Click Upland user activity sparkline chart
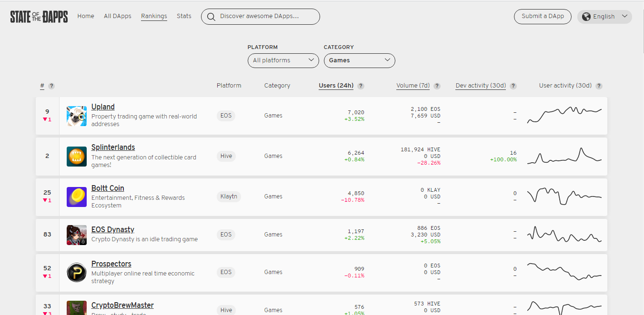This screenshot has width=644, height=315. [x=564, y=115]
